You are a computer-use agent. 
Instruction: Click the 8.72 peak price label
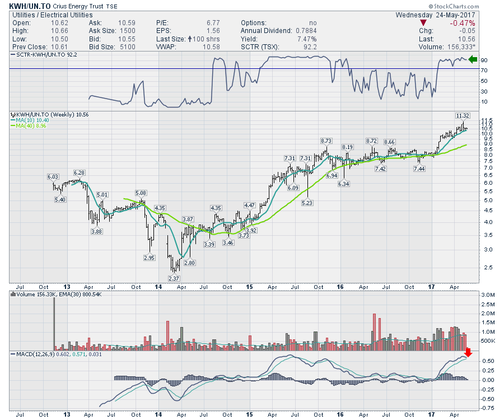(x=372, y=141)
